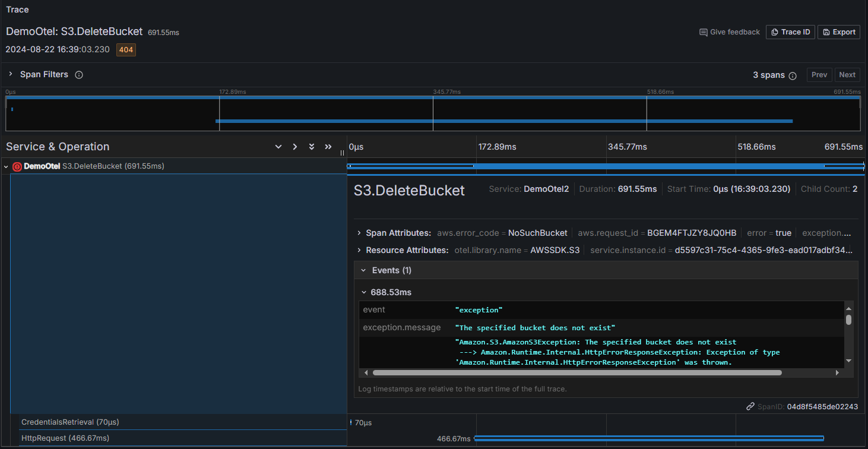868x449 pixels.
Task: Open the Give feedback link
Action: coord(729,32)
